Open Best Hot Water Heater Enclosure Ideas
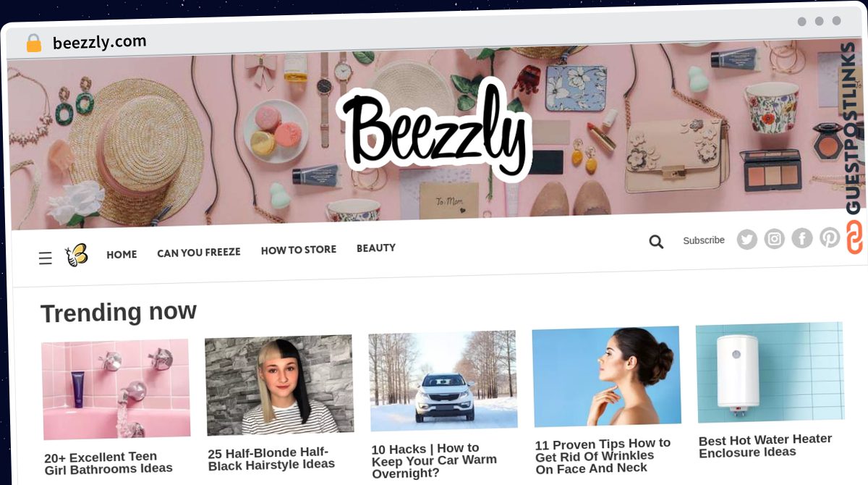This screenshot has height=485, width=868. point(765,446)
